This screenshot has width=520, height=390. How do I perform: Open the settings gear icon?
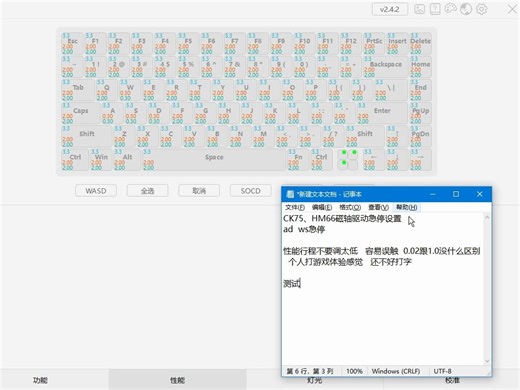[x=481, y=9]
